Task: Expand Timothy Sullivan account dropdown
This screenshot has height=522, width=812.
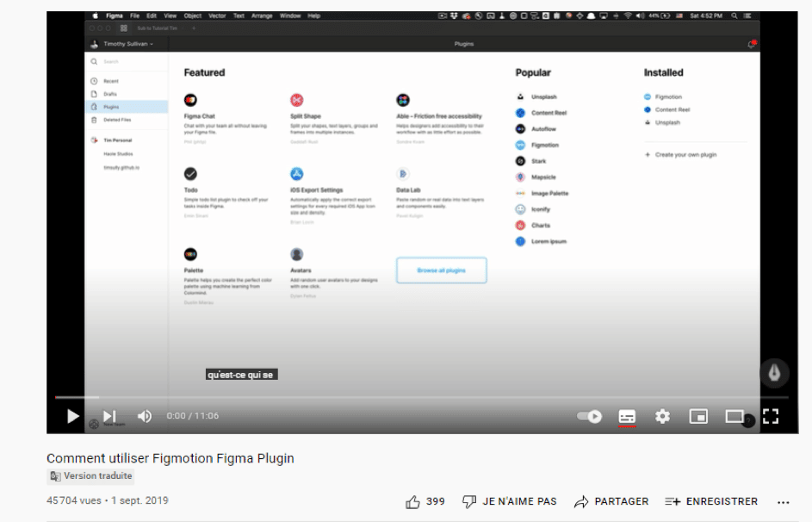Action: pos(122,44)
